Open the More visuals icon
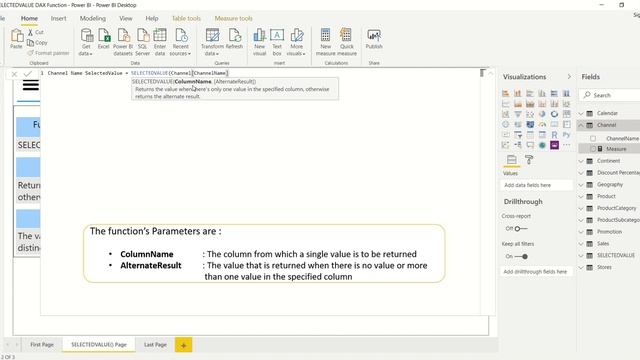 [x=297, y=35]
